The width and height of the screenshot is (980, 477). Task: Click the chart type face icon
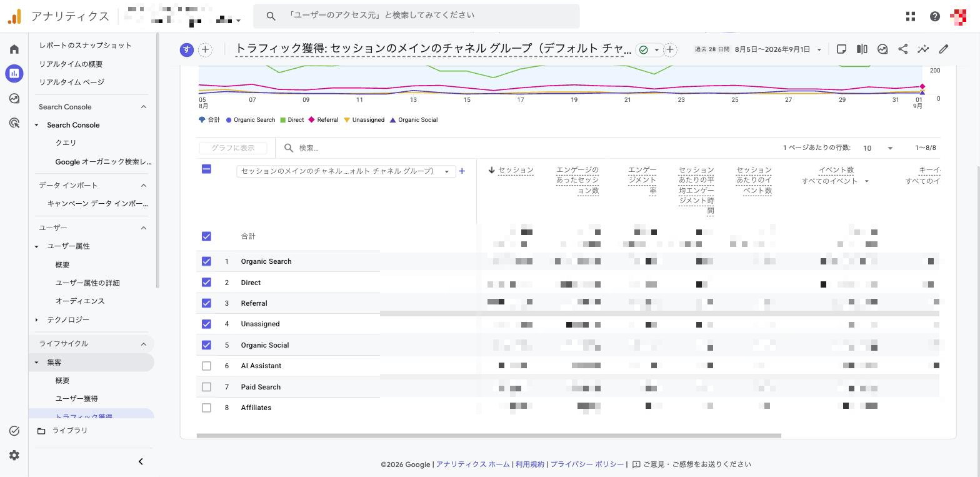(x=882, y=49)
